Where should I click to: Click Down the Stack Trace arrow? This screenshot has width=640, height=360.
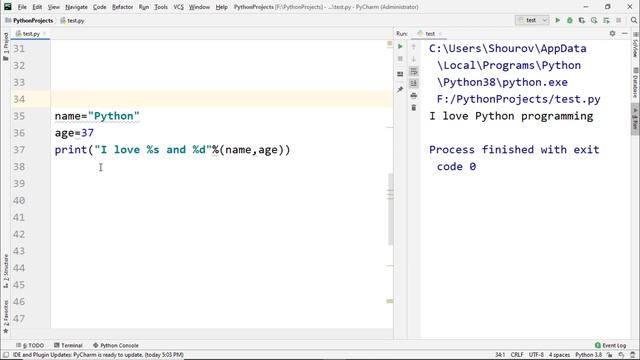pyautogui.click(x=413, y=59)
